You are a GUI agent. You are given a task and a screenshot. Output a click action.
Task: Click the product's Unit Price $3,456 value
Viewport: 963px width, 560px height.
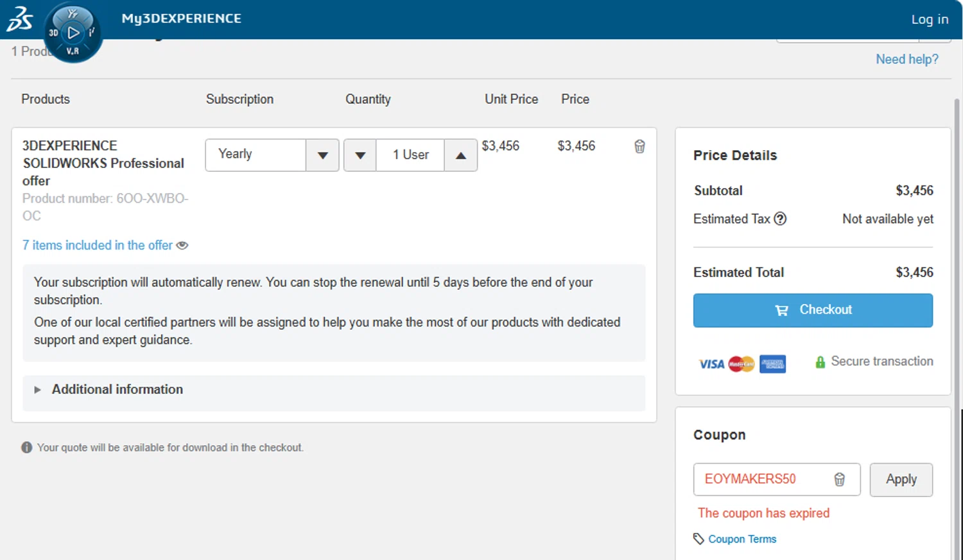[501, 146]
